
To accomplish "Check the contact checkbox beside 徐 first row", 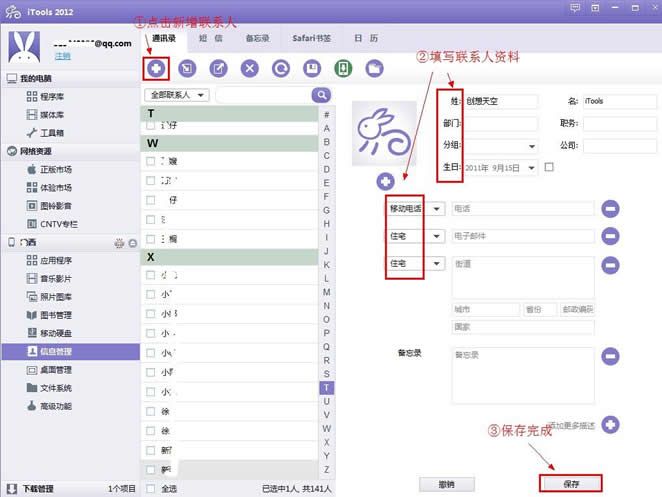I will pyautogui.click(x=150, y=411).
